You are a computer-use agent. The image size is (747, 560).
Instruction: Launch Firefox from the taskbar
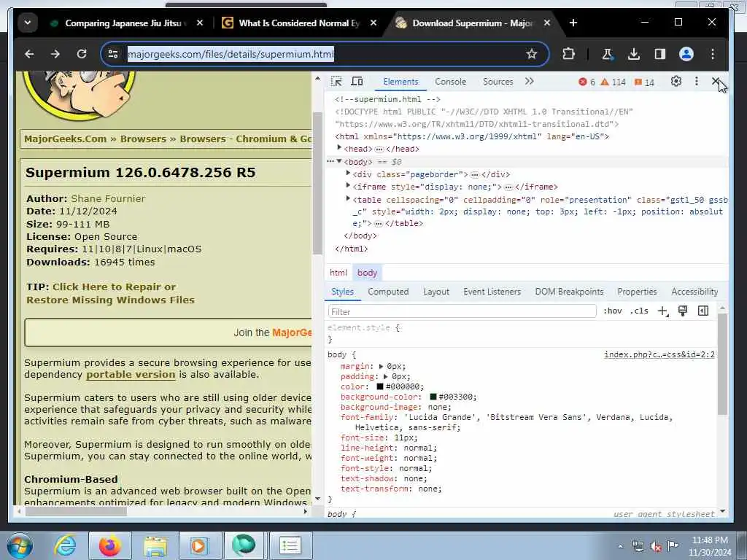(x=110, y=545)
